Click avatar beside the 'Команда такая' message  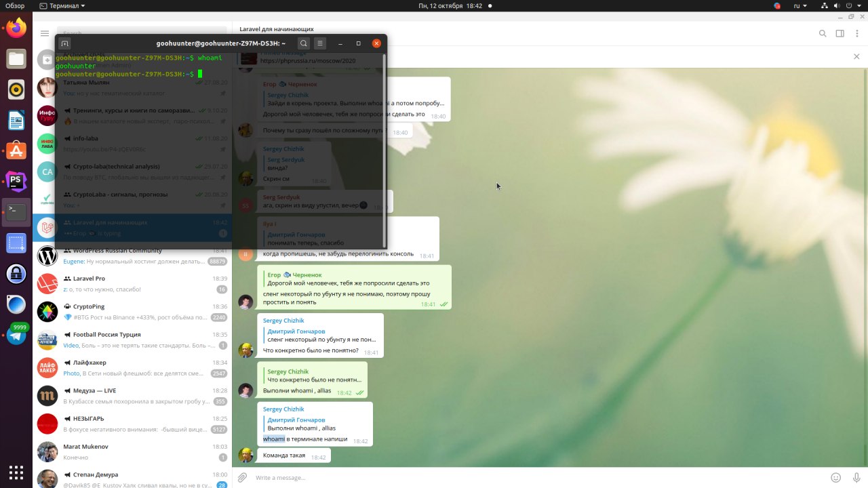(245, 455)
